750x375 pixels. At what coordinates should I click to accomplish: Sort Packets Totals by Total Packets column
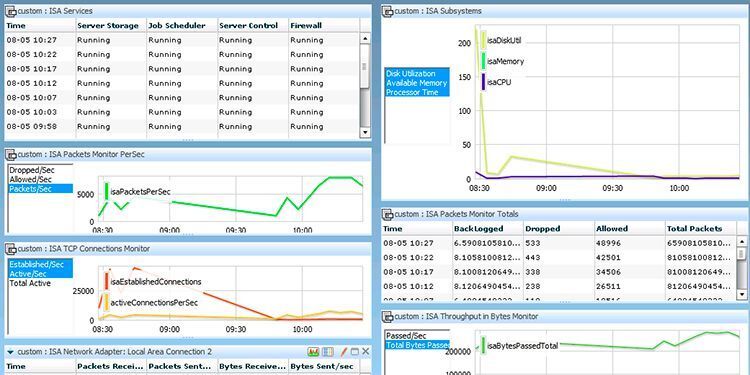pyautogui.click(x=700, y=229)
